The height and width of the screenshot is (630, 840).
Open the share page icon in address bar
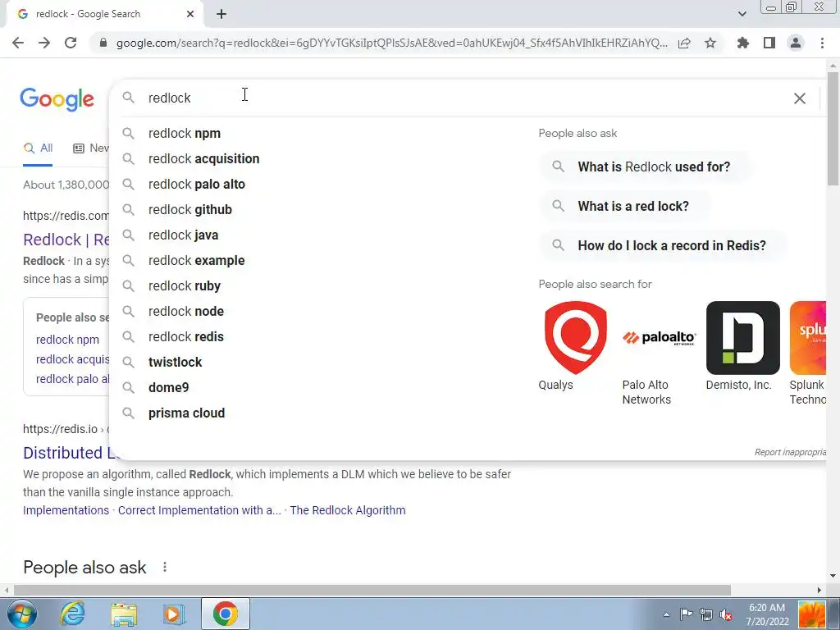click(x=684, y=43)
